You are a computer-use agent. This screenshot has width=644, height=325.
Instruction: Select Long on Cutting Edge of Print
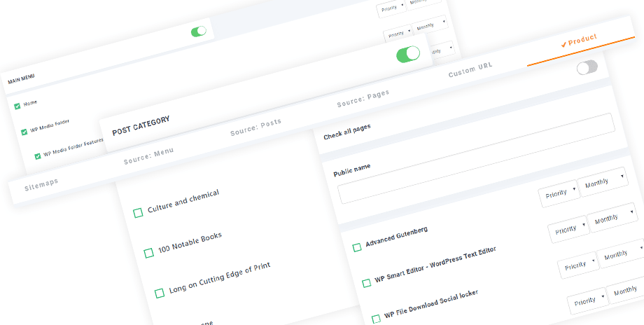click(160, 293)
